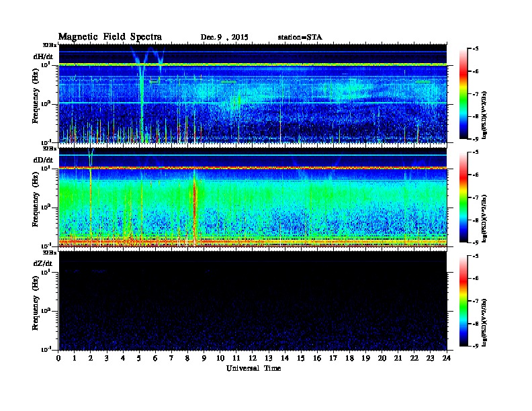The image size is (532, 411).
Task: Click hour 13 on the Universal Time axis
Action: [269, 358]
